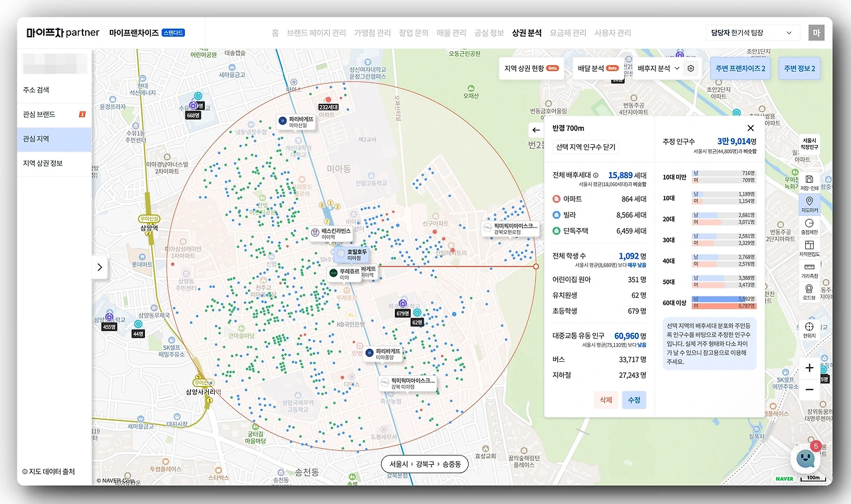Open the 창업 문의 menu
Viewport: 851px width, 504px height.
pyautogui.click(x=414, y=33)
